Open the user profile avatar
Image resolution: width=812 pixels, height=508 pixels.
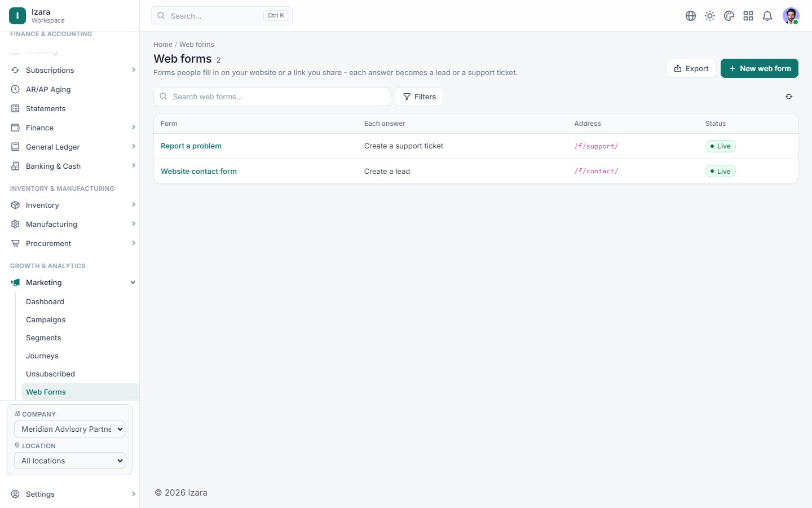click(x=791, y=16)
